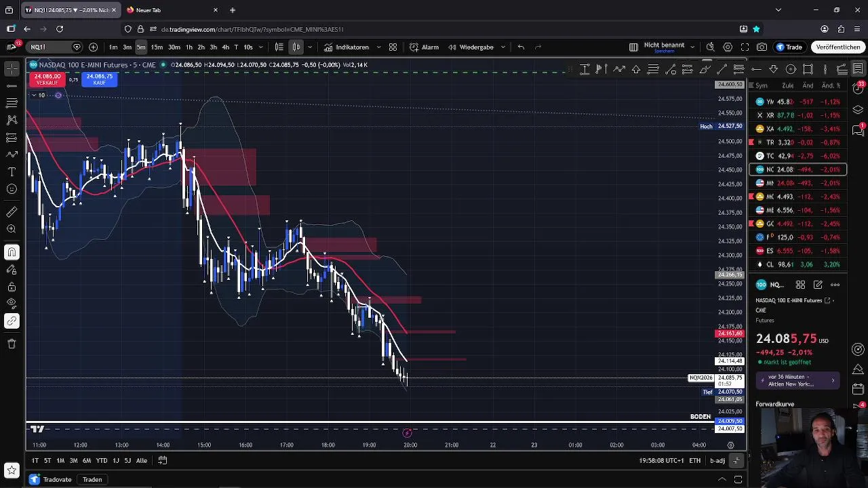This screenshot has width=868, height=488.
Task: Take a chart snapshot
Action: (x=762, y=47)
